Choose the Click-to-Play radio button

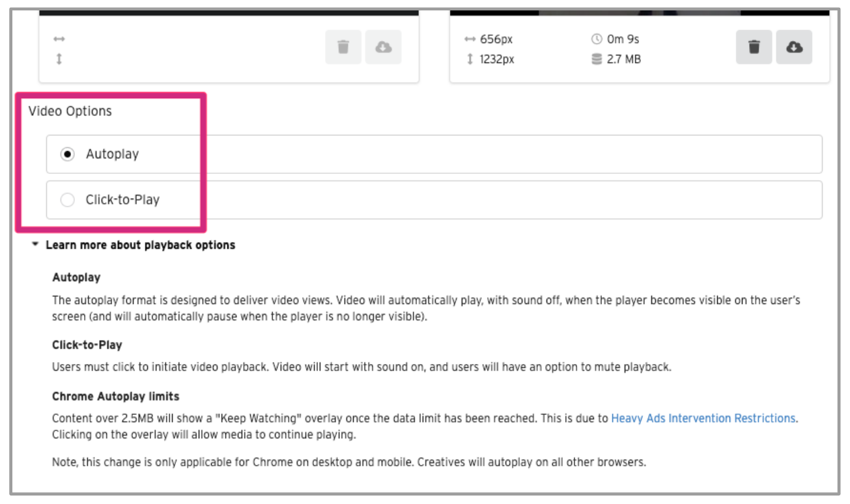[x=67, y=201]
